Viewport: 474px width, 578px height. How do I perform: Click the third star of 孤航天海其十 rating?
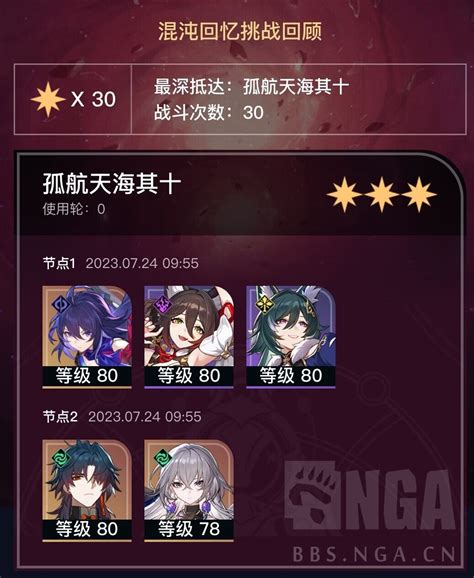[419, 194]
